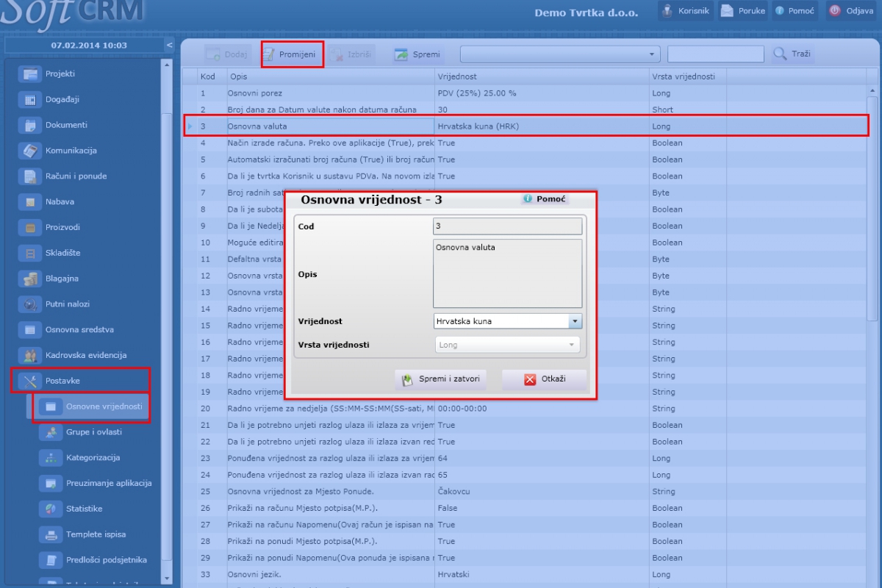This screenshot has height=588, width=882.
Task: Click the Dodaj toolbar button
Action: point(227,54)
